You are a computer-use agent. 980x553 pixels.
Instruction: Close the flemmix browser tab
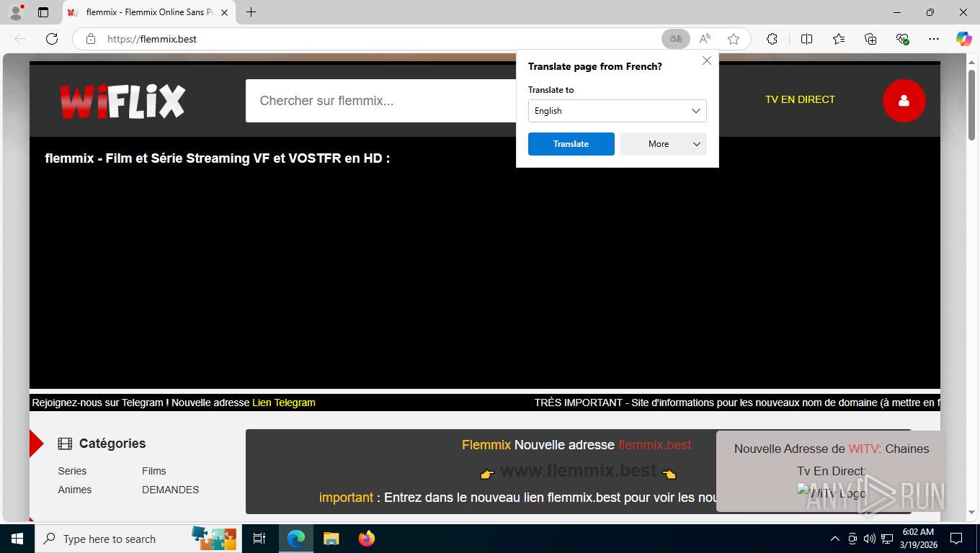click(224, 12)
